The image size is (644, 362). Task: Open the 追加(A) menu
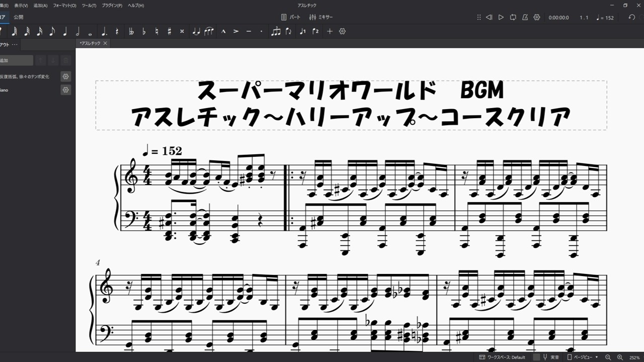[41, 5]
